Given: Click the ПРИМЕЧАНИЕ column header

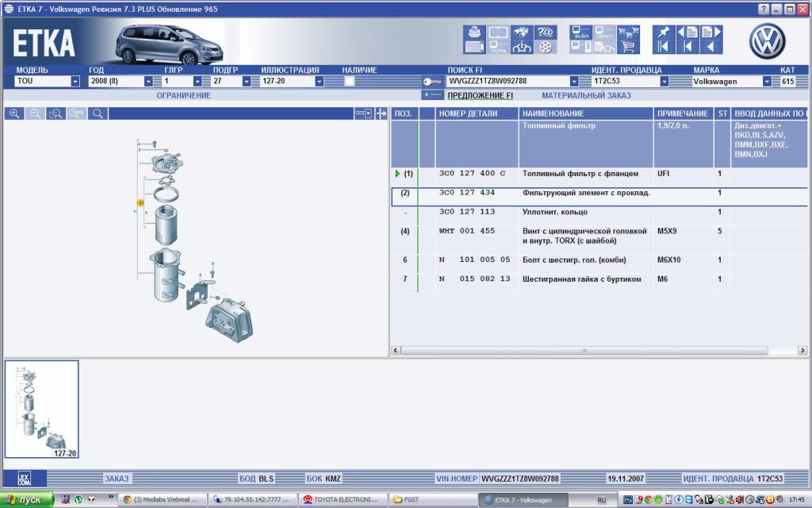Looking at the screenshot, I should point(683,114).
